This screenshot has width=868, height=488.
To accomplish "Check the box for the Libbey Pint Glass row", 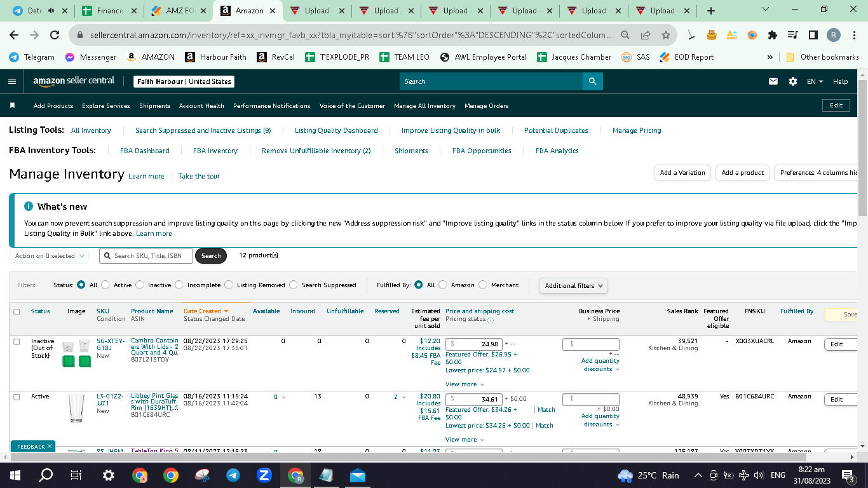I will [17, 396].
